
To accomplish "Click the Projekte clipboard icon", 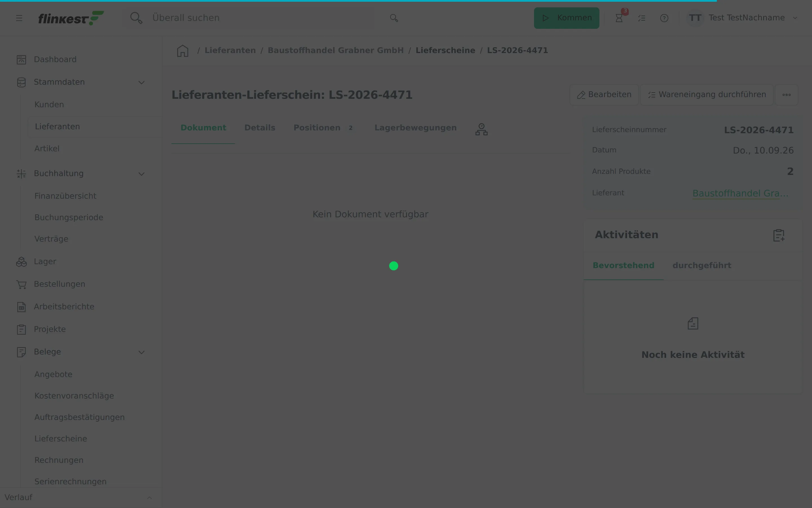I will (x=21, y=330).
